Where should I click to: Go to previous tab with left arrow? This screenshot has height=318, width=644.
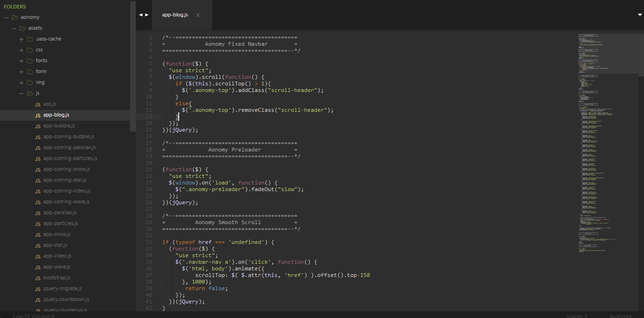click(x=140, y=15)
